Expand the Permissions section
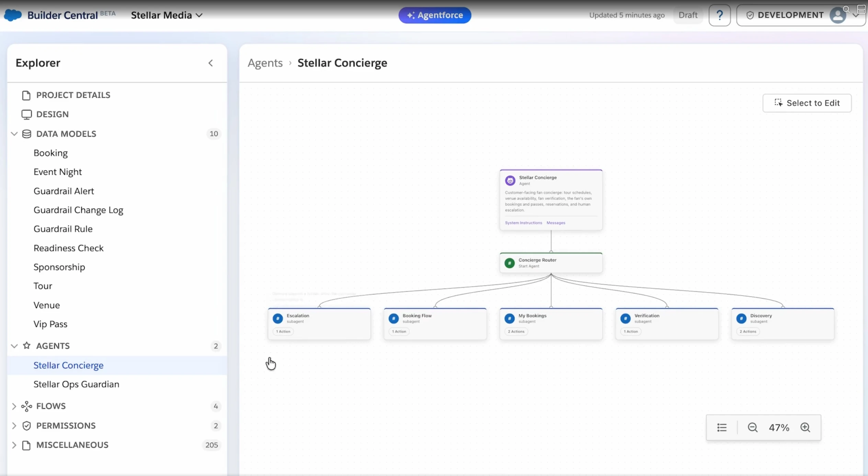The width and height of the screenshot is (868, 476). pyautogui.click(x=14, y=426)
